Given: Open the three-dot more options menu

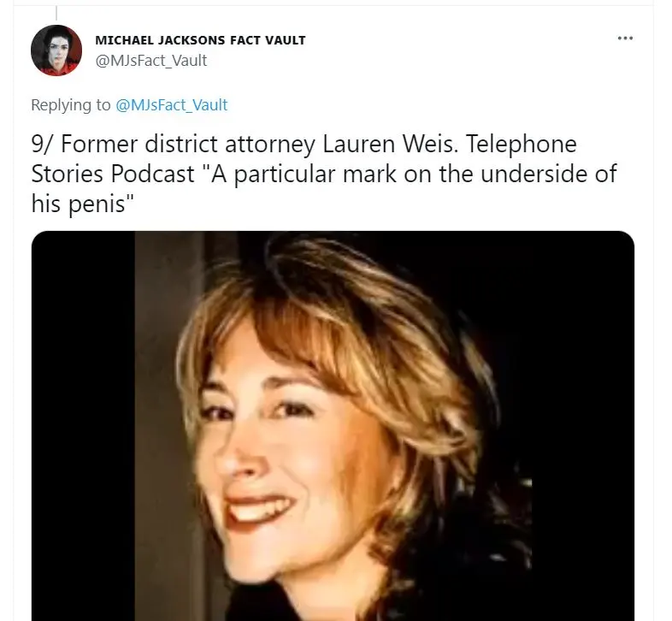Looking at the screenshot, I should pyautogui.click(x=625, y=38).
